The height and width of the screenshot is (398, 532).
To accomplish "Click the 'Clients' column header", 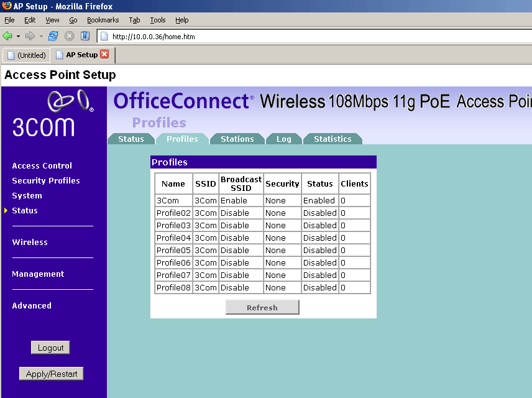I will click(x=354, y=183).
